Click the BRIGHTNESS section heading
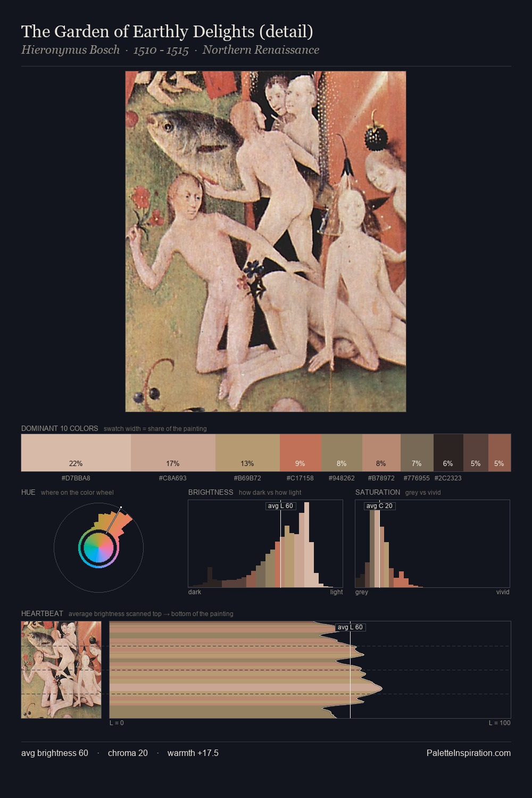532x798 pixels. pos(211,492)
